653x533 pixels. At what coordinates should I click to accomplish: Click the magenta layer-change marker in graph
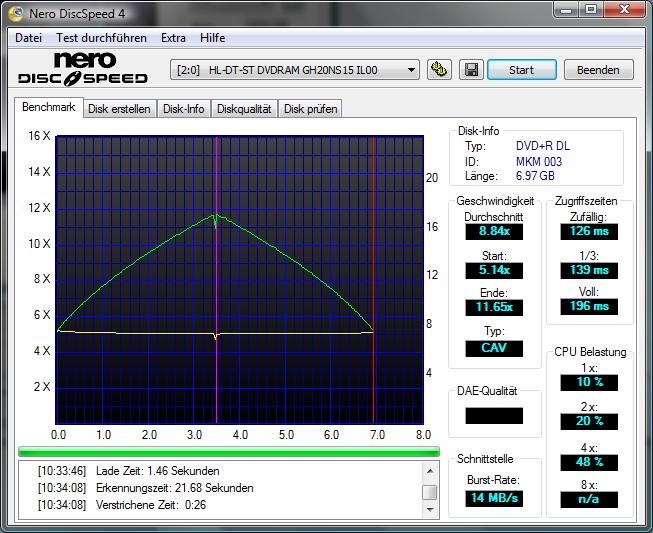click(217, 279)
